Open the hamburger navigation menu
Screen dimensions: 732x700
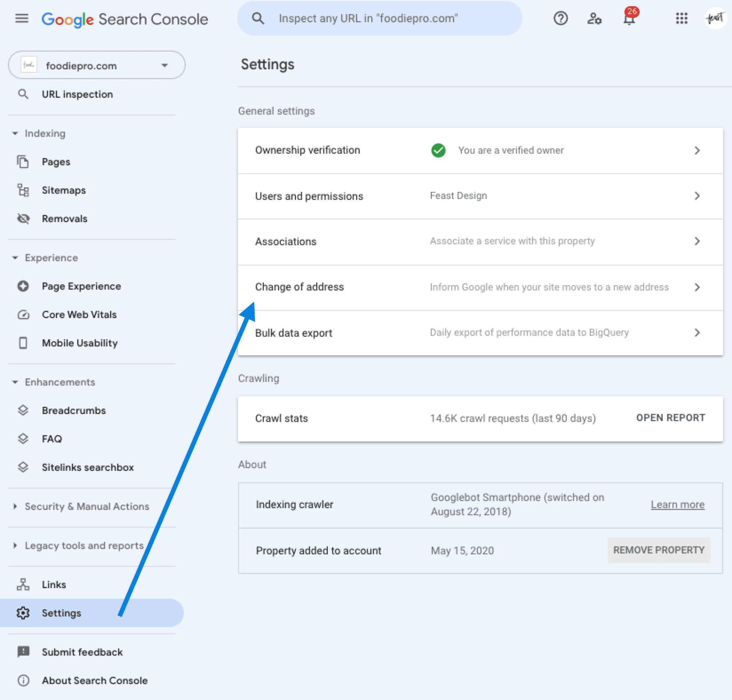(22, 19)
